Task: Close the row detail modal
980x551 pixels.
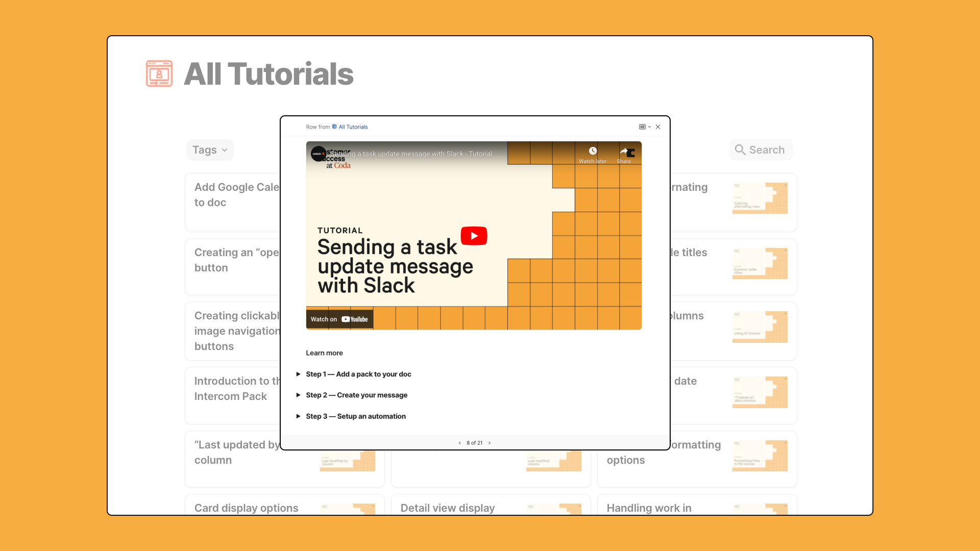Action: click(x=658, y=127)
